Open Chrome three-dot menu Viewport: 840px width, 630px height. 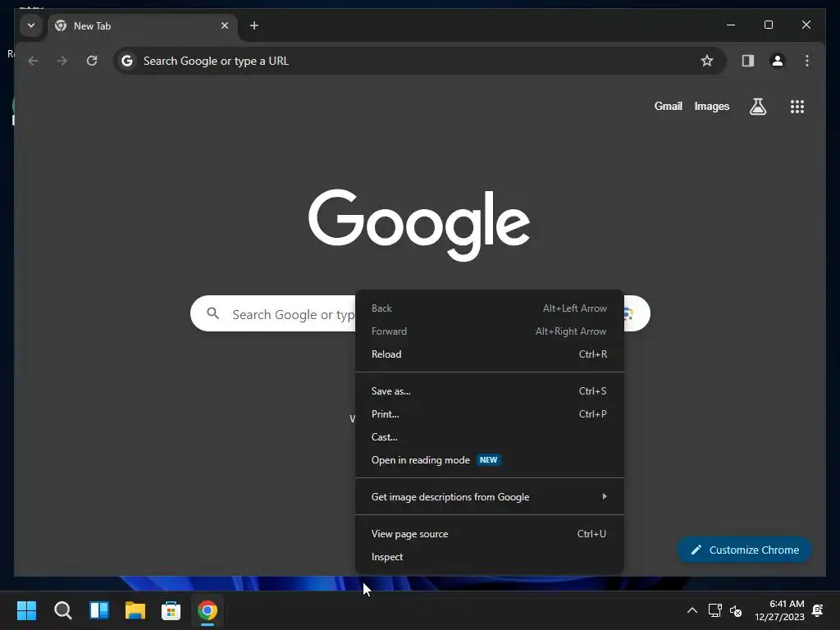tap(807, 61)
